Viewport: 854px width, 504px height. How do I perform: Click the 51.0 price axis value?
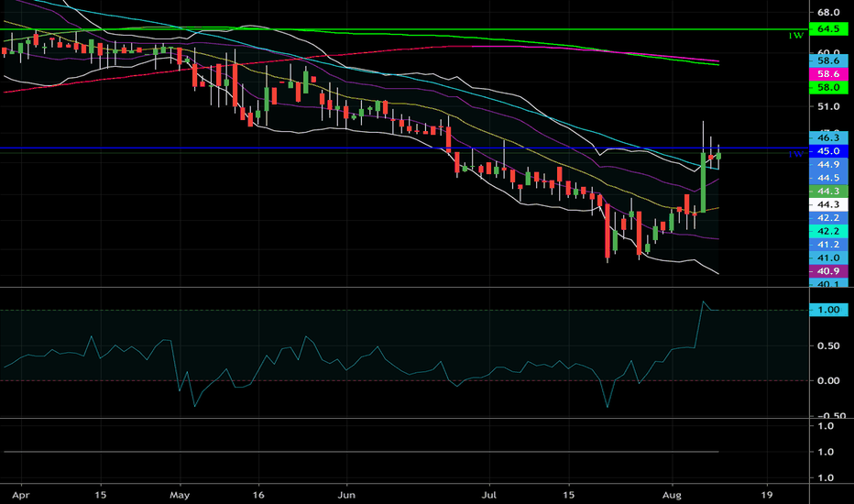pyautogui.click(x=828, y=107)
